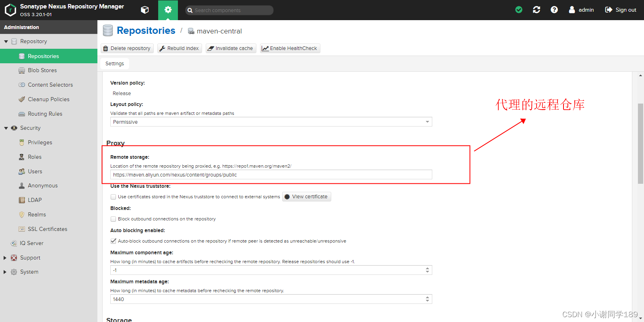Select Repositories in the sidebar

click(49, 56)
